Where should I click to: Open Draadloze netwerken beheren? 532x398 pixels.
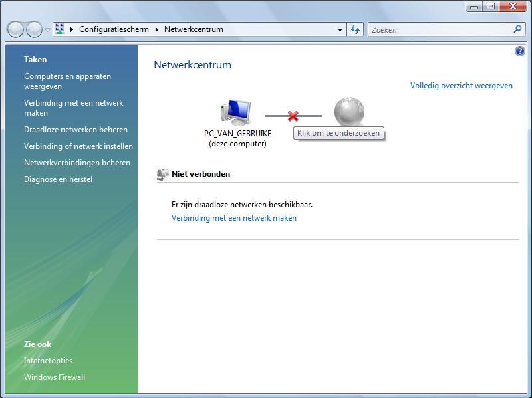pos(76,130)
